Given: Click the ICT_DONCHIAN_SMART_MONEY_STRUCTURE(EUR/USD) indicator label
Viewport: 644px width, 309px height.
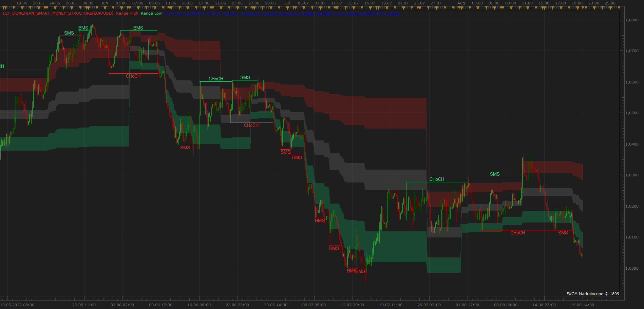Looking at the screenshot, I should tap(58, 13).
